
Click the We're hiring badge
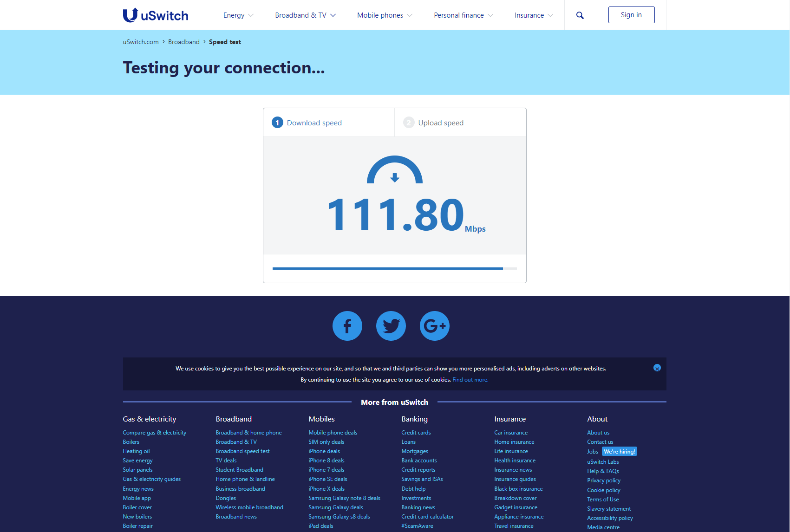620,452
